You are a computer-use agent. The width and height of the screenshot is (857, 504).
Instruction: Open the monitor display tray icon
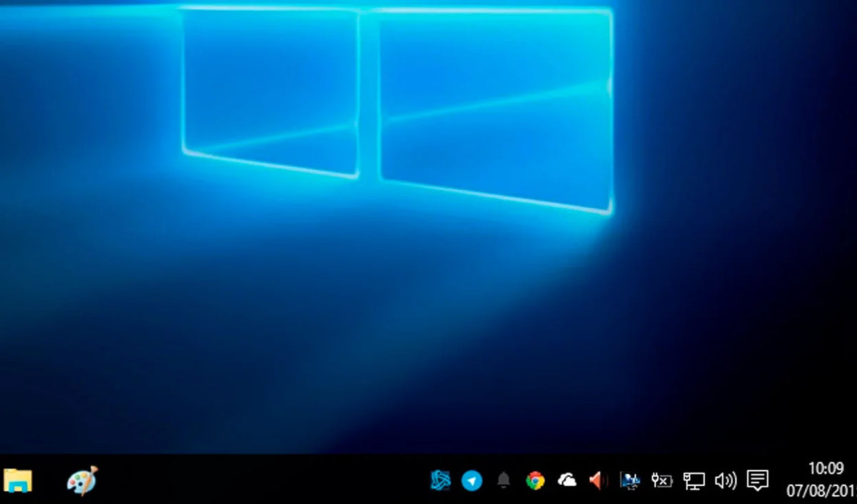pyautogui.click(x=630, y=481)
